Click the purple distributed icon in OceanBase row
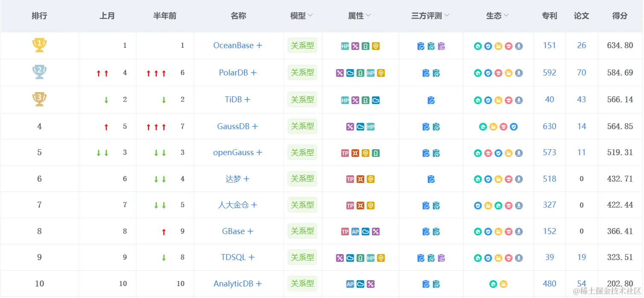Screen dimensions: 644x298 (355, 46)
